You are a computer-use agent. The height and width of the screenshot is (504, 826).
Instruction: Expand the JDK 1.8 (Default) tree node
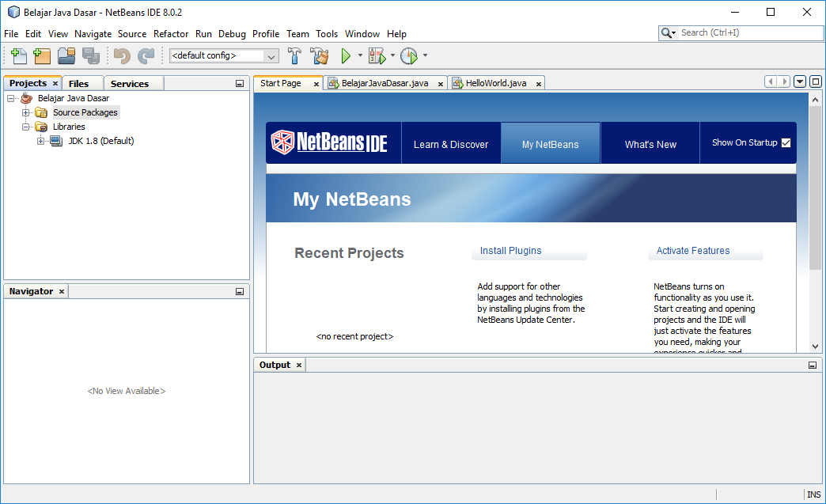coord(39,141)
